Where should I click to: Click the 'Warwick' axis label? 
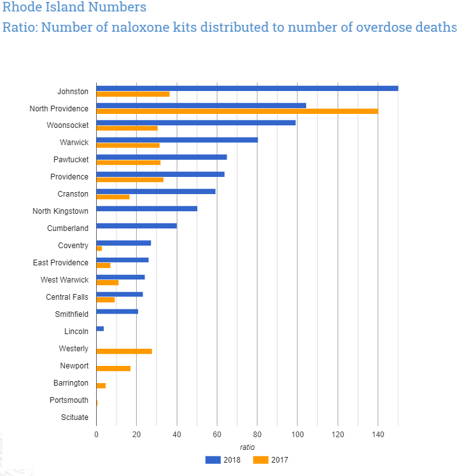tap(74, 143)
